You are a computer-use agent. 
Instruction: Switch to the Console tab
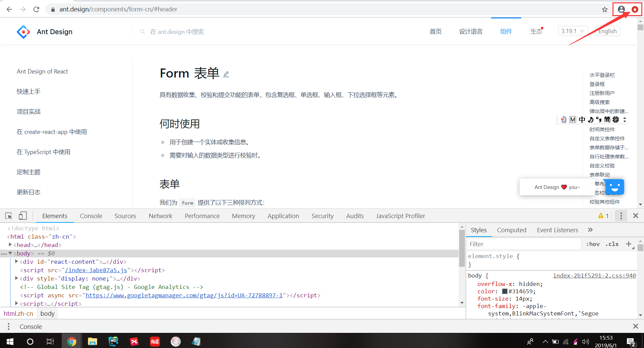click(91, 216)
